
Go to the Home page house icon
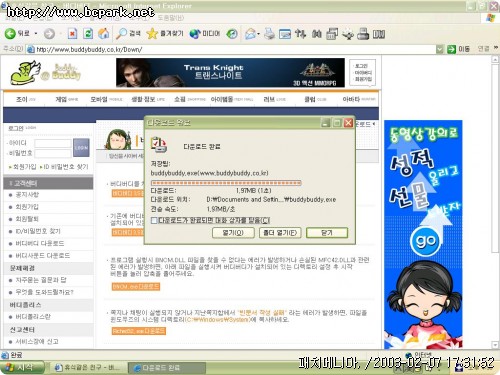[x=104, y=33]
